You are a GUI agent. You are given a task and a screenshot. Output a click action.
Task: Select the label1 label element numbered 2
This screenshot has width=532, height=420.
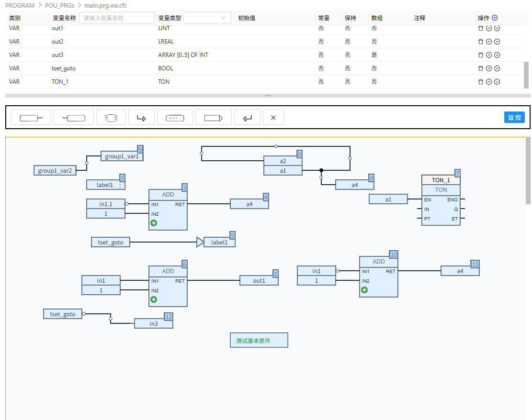pyautogui.click(x=105, y=185)
